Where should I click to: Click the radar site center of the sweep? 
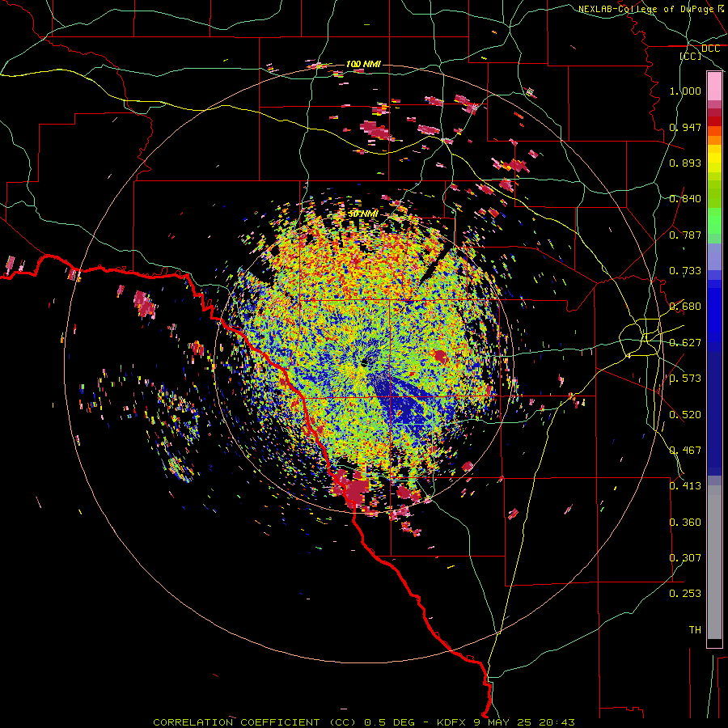(365, 362)
